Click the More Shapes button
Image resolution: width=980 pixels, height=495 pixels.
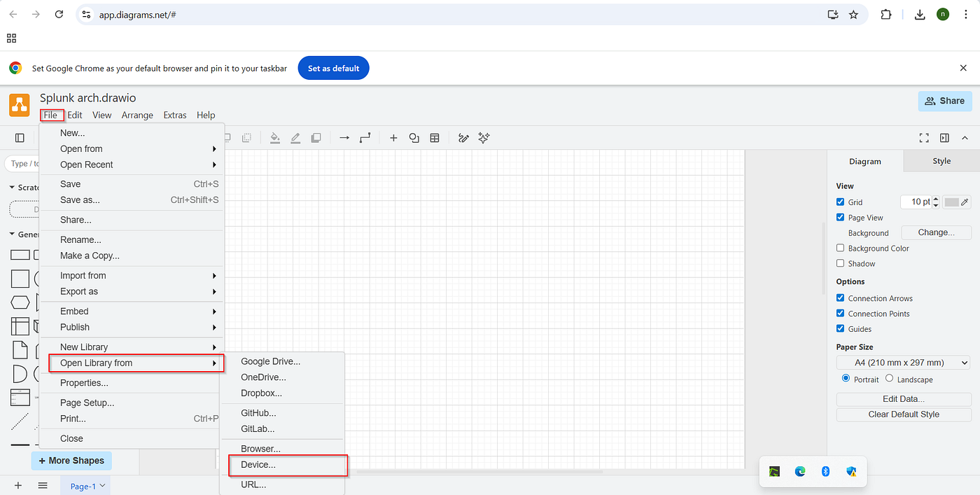click(x=71, y=461)
